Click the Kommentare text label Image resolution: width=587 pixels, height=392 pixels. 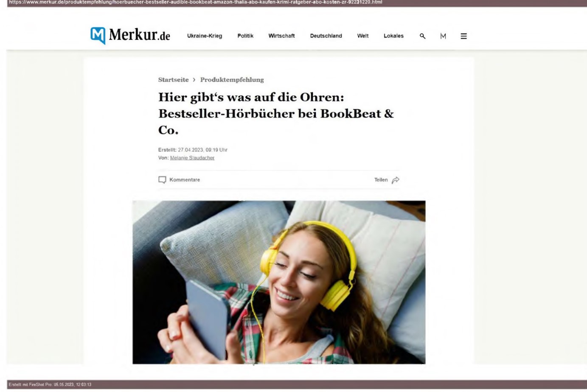click(x=185, y=180)
